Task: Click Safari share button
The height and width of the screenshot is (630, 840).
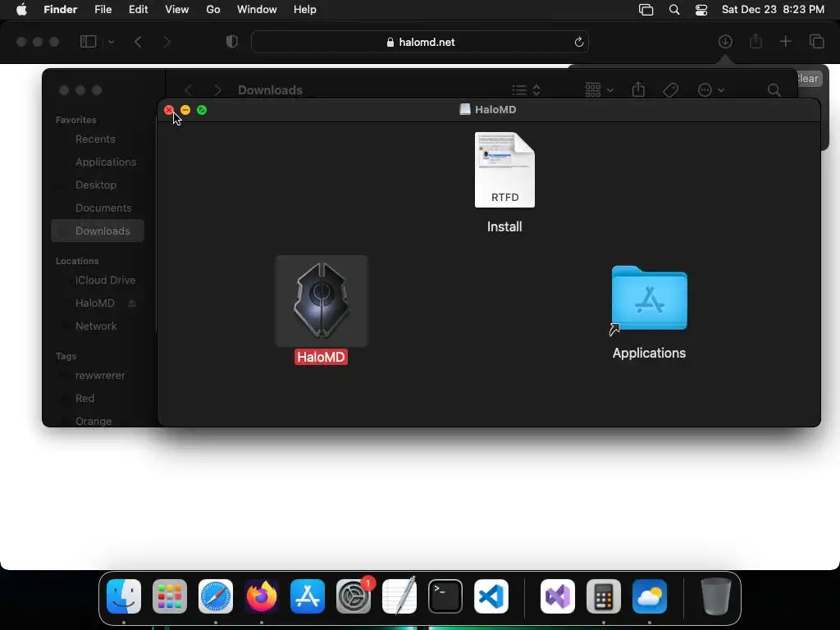Action: tap(756, 41)
